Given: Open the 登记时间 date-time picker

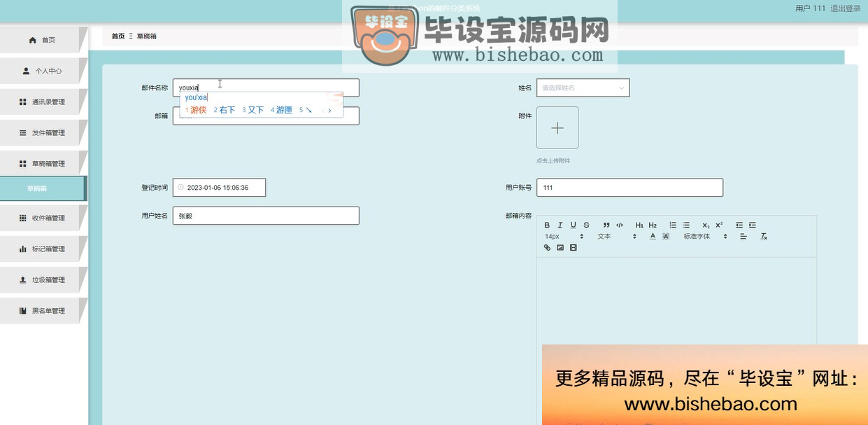Looking at the screenshot, I should pos(219,188).
